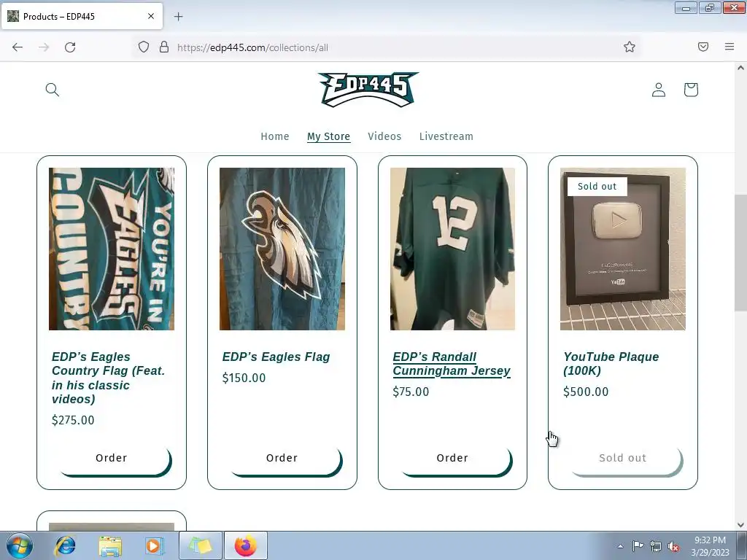Open the taskbar clock showing 9:32 PM

(710, 546)
